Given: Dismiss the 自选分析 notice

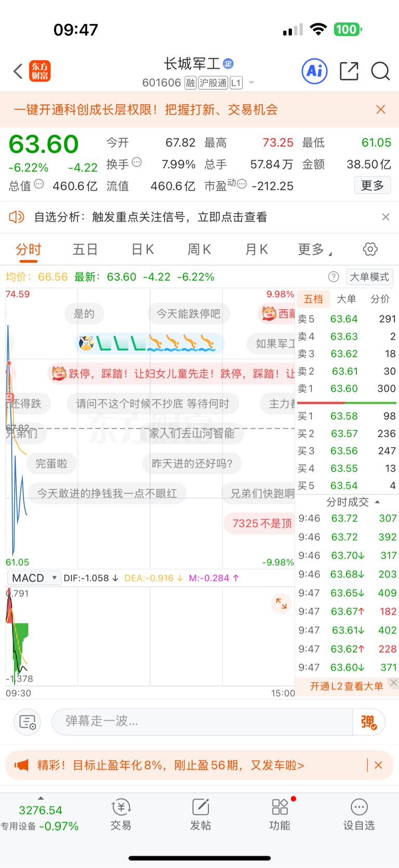Looking at the screenshot, I should coord(385,217).
